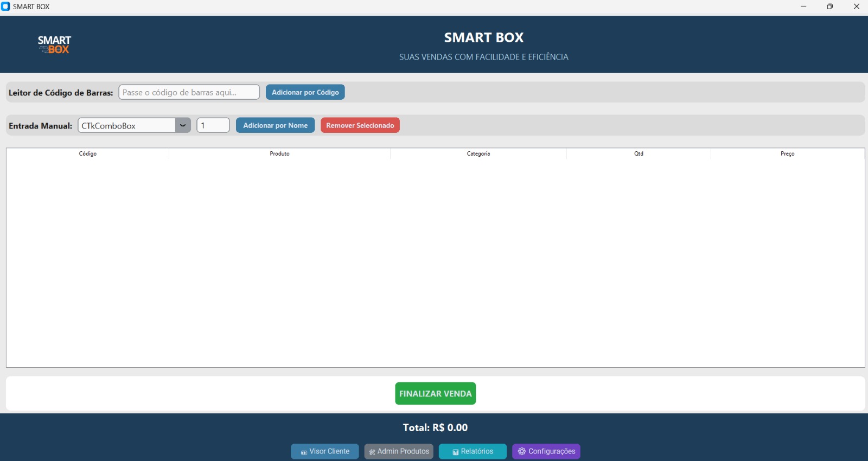
Task: Sort table by Código column header
Action: click(x=88, y=154)
